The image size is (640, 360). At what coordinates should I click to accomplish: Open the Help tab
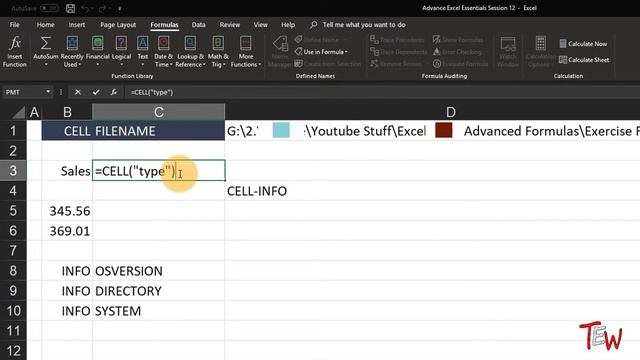[288, 25]
